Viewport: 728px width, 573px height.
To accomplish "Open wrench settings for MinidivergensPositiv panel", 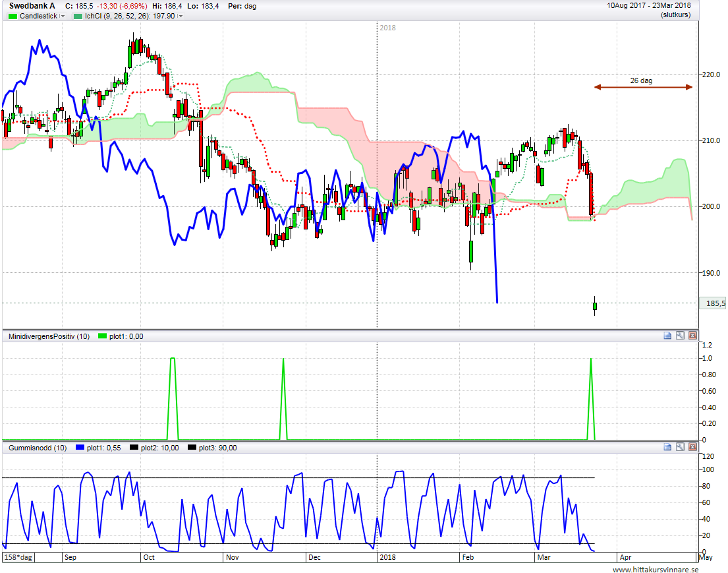I will [680, 336].
